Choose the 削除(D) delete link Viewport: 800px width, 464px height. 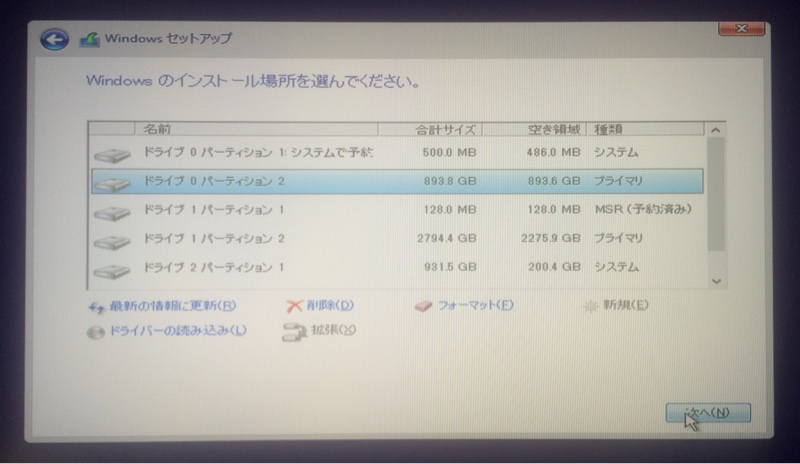(330, 305)
